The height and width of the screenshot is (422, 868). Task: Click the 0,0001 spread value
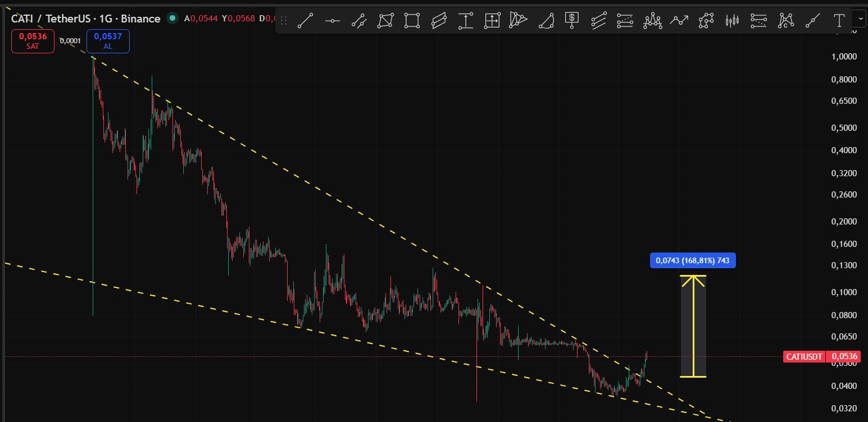70,41
